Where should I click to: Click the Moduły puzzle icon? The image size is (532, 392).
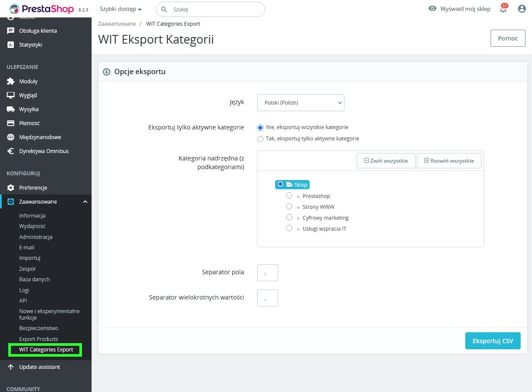click(11, 82)
